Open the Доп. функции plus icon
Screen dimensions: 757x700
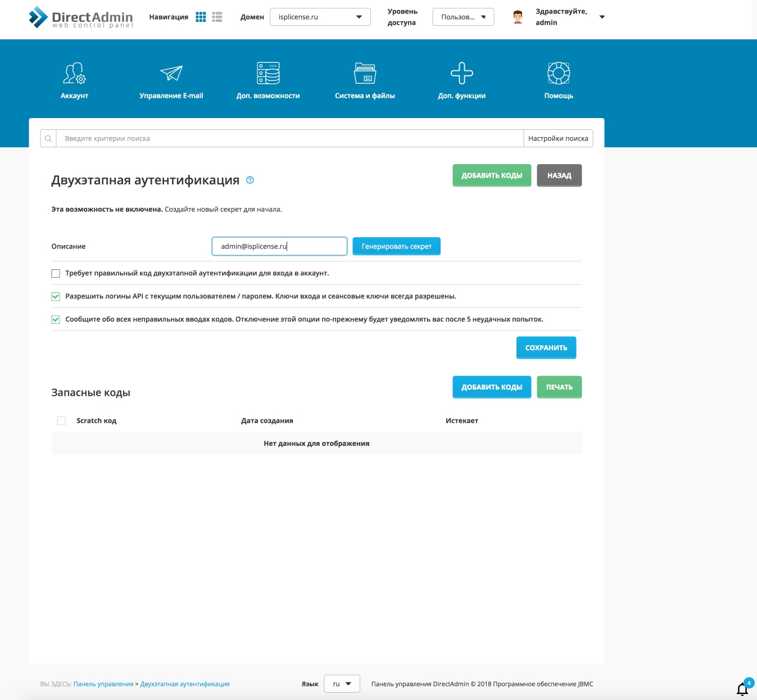point(461,74)
